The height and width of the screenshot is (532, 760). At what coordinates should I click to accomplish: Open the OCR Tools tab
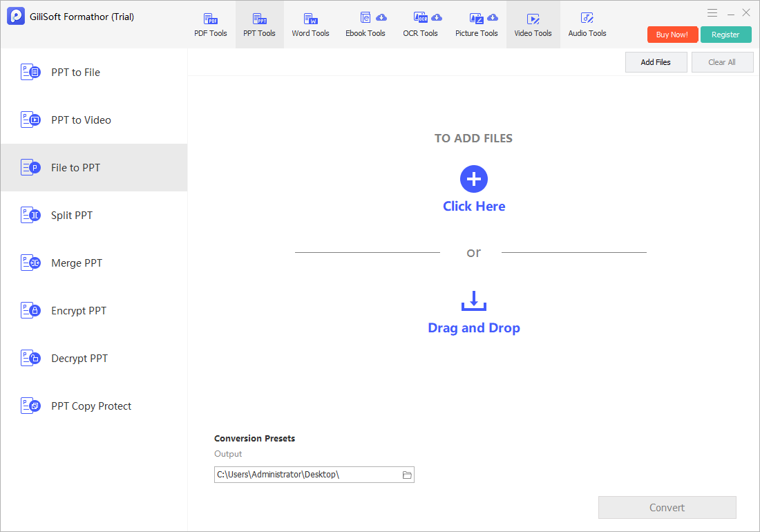[420, 25]
